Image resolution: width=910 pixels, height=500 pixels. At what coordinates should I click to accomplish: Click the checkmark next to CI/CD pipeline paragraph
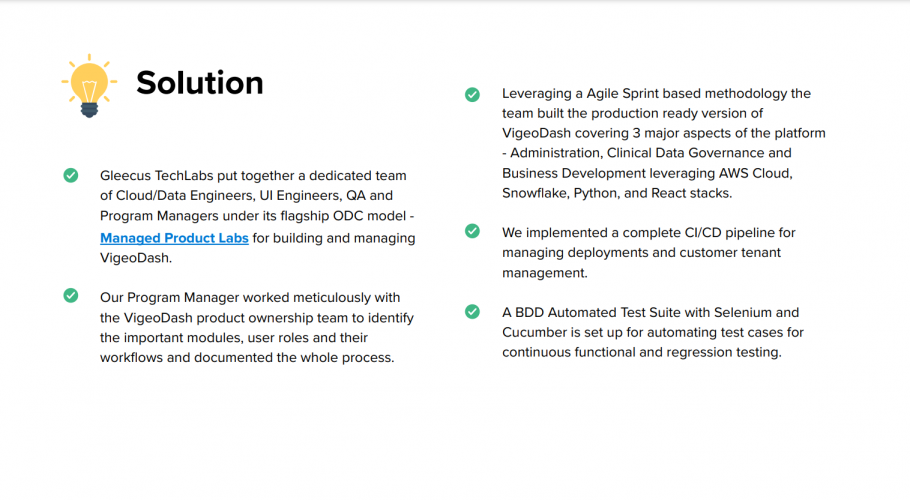coord(472,232)
